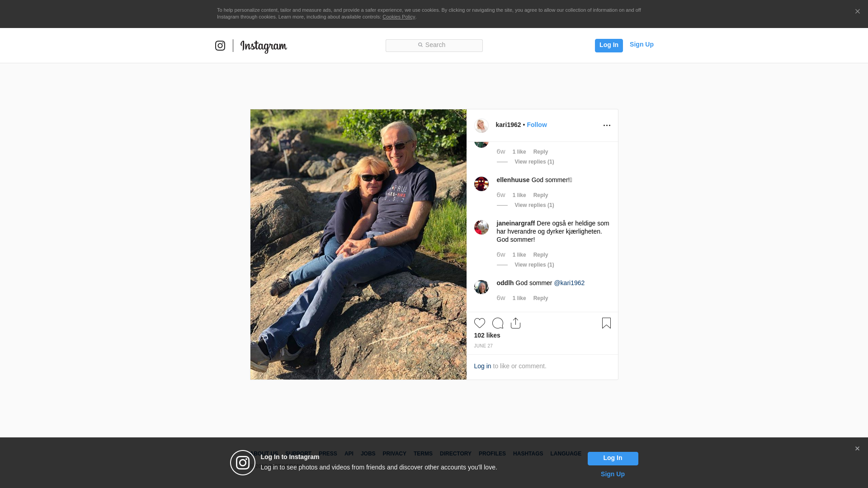Click the Log In button in header
The image size is (868, 488).
[609, 45]
